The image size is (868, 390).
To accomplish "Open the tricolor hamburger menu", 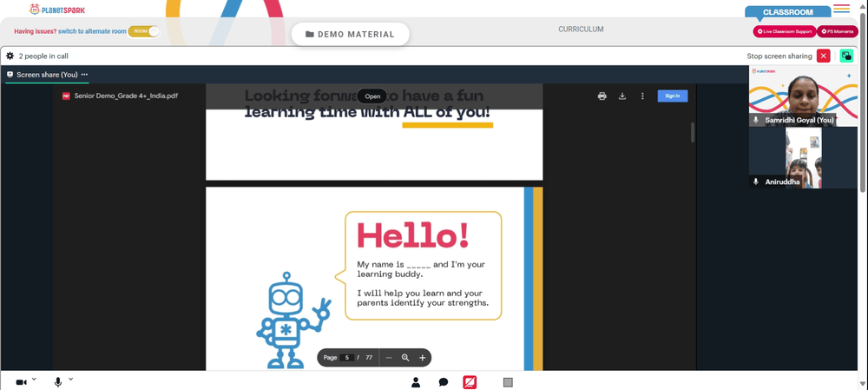I will click(x=841, y=9).
